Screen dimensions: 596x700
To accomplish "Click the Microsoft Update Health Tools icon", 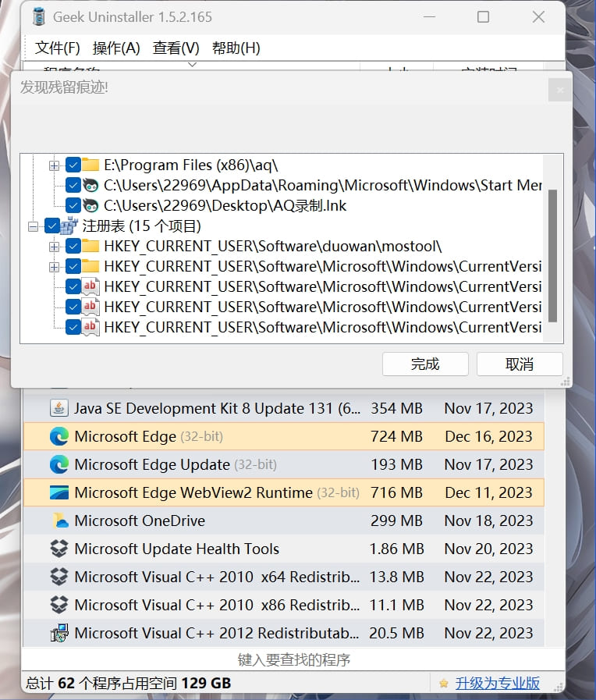I will (59, 549).
